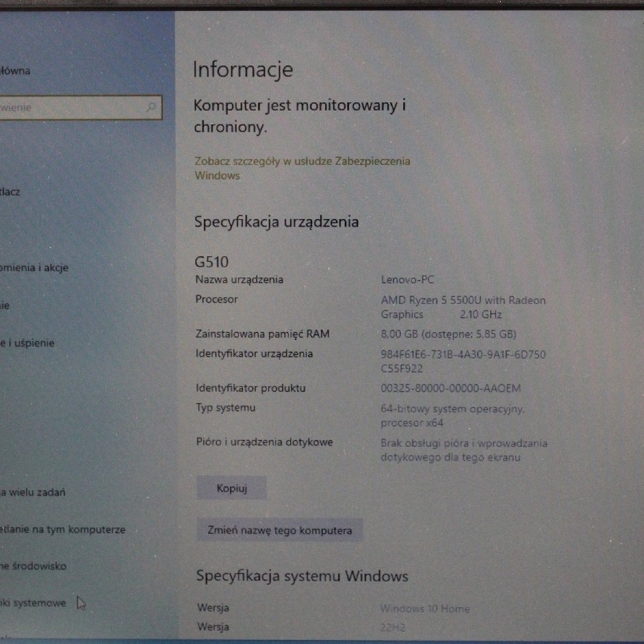Select sidebar item ending in 'tlacz'

[x=10, y=192]
